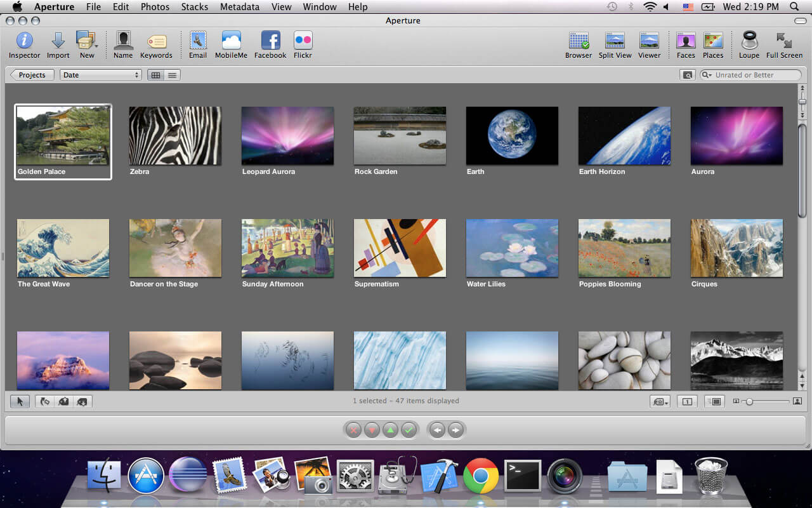Select the Selection arrow tool
812x508 pixels.
[20, 401]
